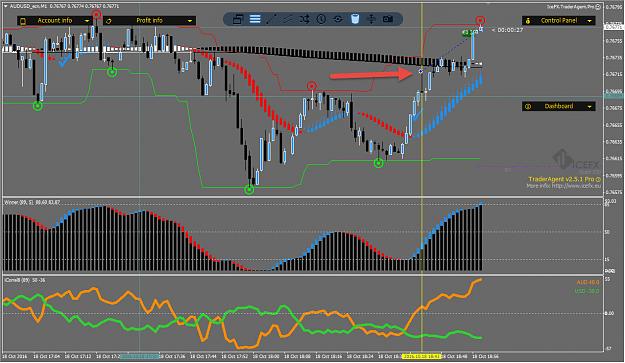Image resolution: width=625 pixels, height=363 pixels.
Task: Select the parallel channel lines tool
Action: pyautogui.click(x=288, y=19)
